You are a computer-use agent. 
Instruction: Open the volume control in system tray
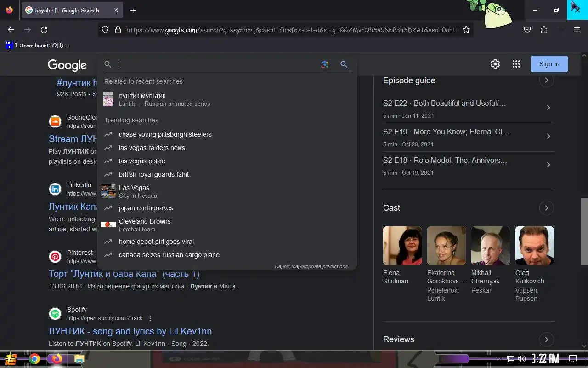(521, 359)
